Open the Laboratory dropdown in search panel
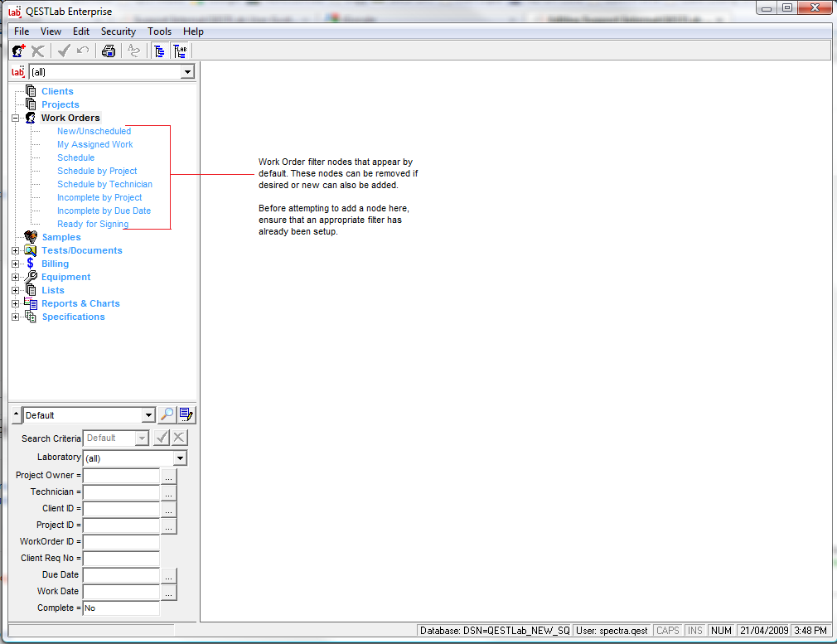Viewport: 837px width, 644px height. click(180, 458)
